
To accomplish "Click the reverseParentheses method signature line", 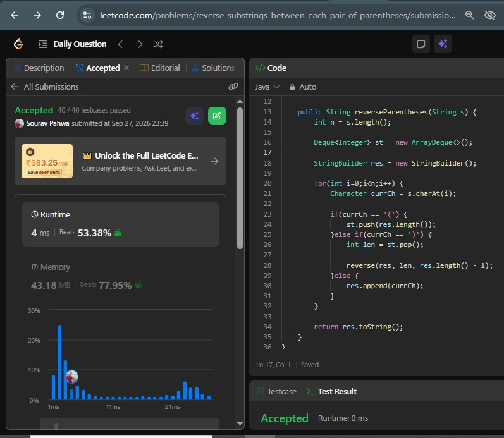I will (x=386, y=112).
